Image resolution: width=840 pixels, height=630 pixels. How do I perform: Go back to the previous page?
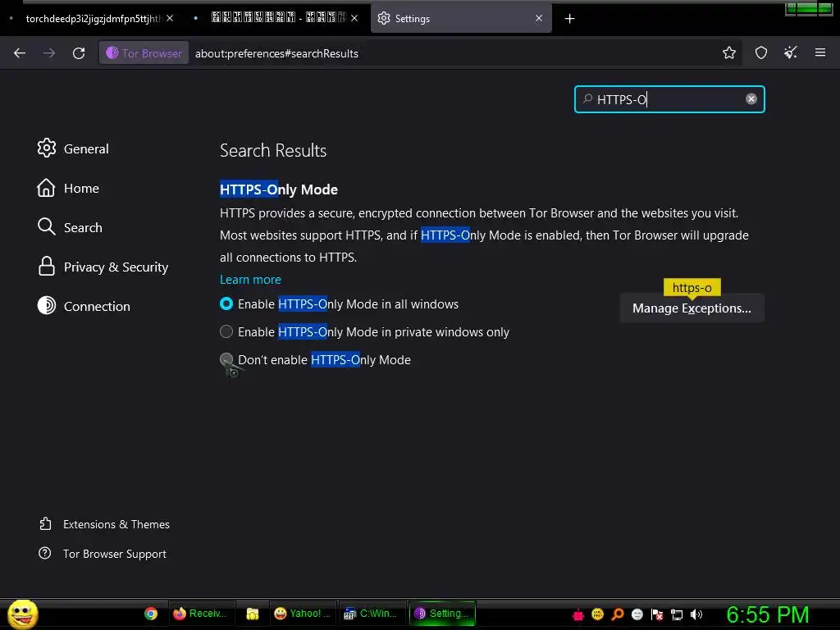click(20, 53)
